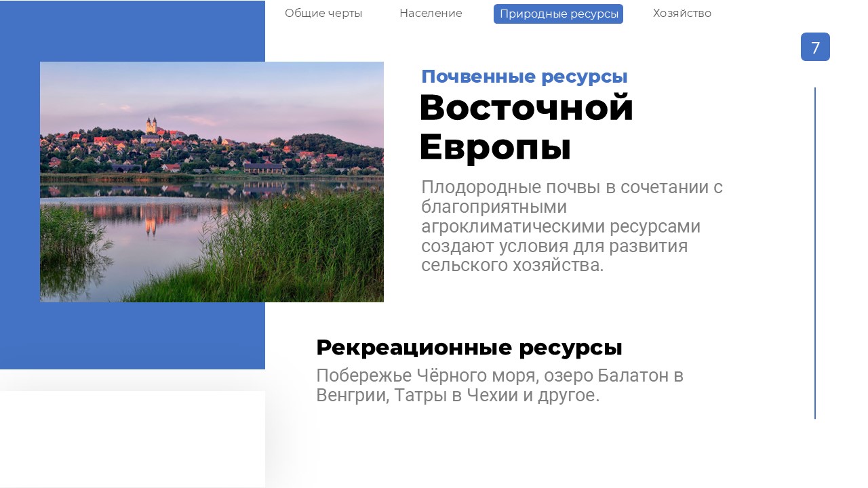Viewport: 868px width, 488px height.
Task: Select the lakeside town photo
Action: click(212, 182)
